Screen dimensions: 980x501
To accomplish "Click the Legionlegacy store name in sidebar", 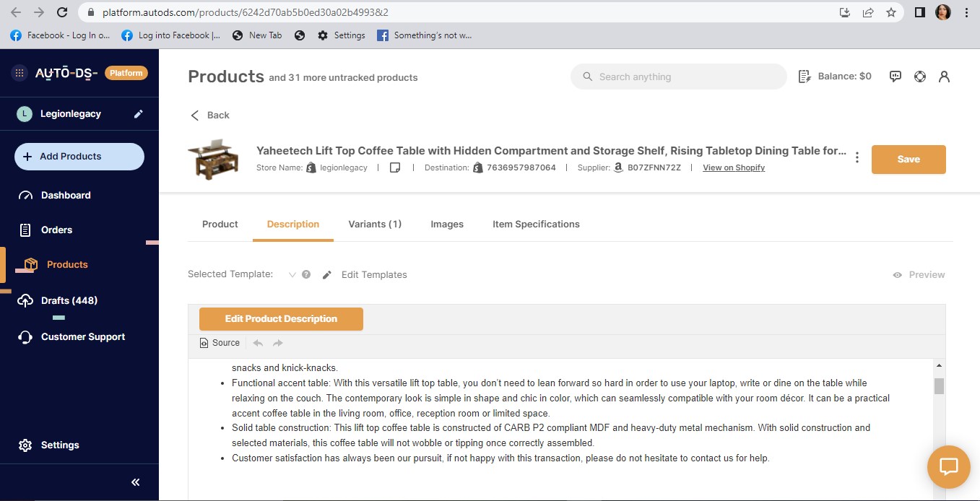I will click(71, 114).
